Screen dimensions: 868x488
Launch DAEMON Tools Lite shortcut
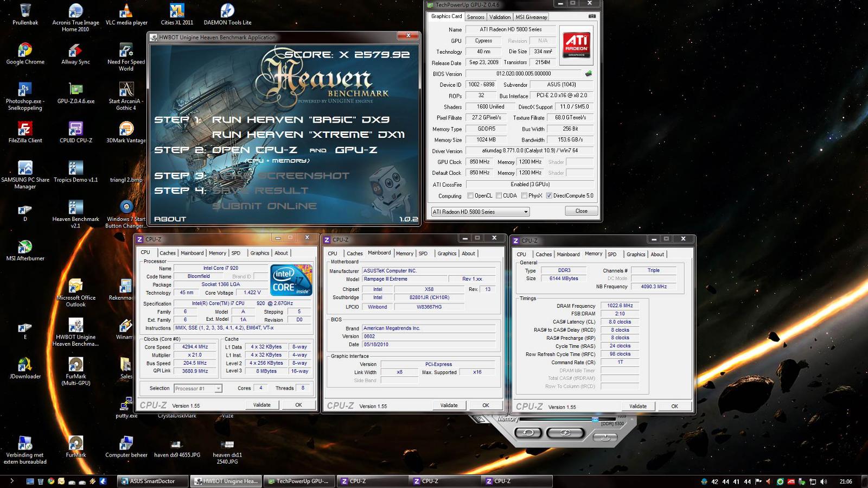[227, 15]
